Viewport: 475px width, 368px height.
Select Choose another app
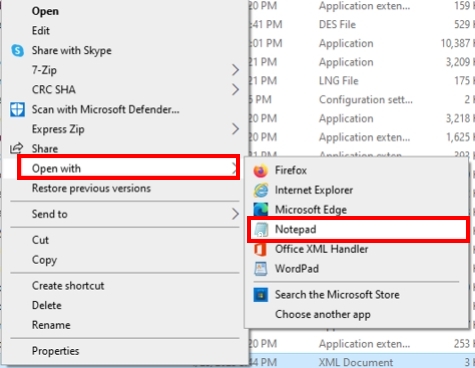[x=323, y=314]
